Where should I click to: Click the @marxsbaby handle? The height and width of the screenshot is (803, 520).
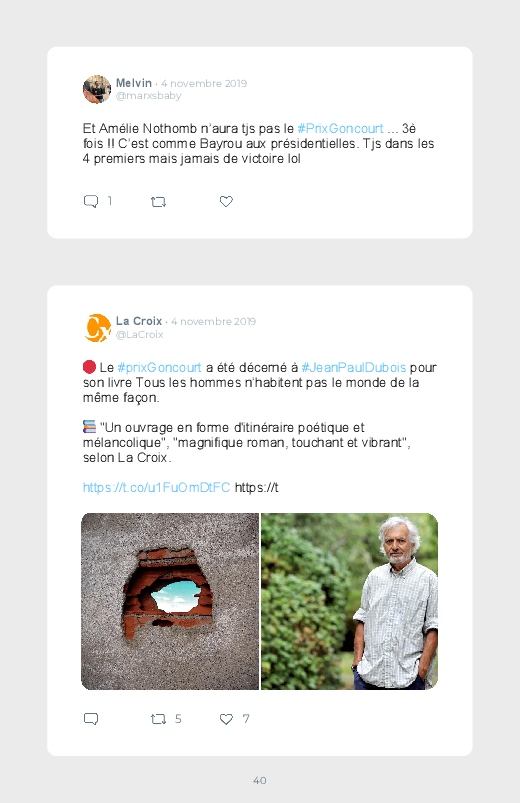[x=149, y=96]
